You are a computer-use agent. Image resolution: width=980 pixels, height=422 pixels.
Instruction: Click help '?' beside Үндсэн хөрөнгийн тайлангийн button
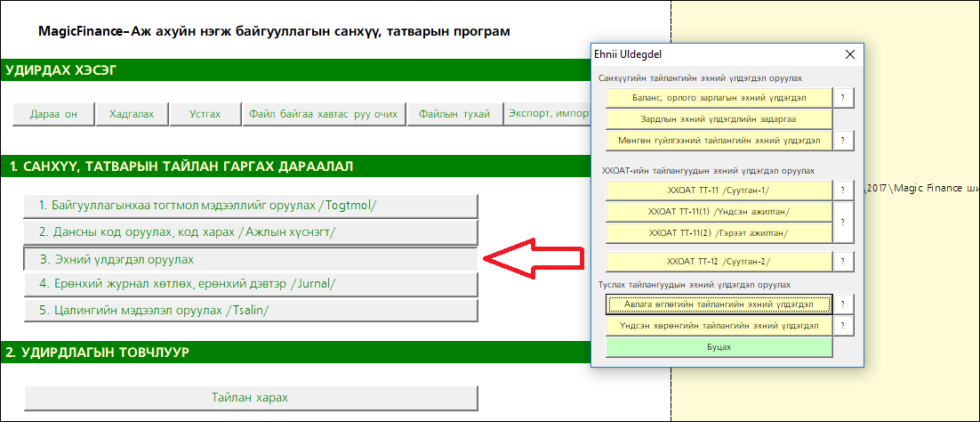coord(842,326)
